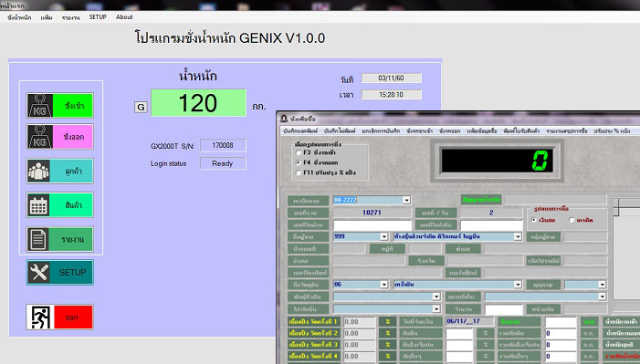The width and height of the screenshot is (640, 364).
Task: Expand the 999 seller code dropdown
Action: (x=383, y=236)
